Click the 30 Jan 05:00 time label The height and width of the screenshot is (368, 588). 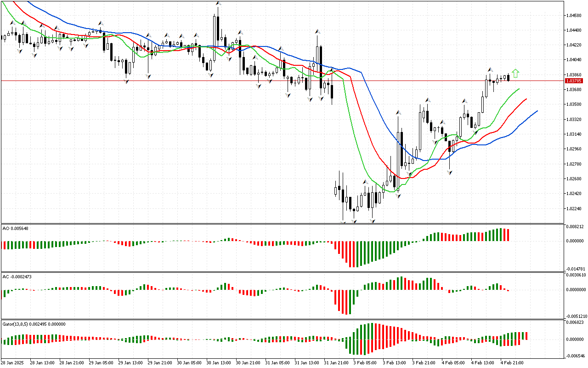[188, 363]
